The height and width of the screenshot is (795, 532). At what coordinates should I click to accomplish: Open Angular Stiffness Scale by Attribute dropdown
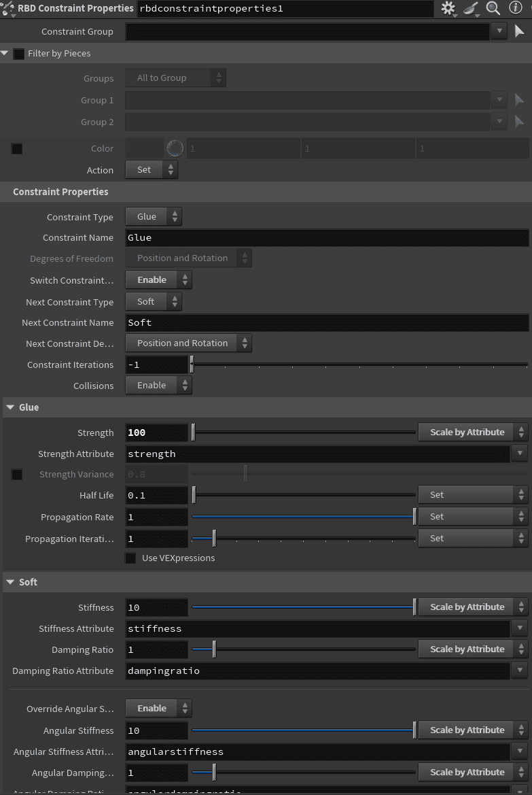474,730
